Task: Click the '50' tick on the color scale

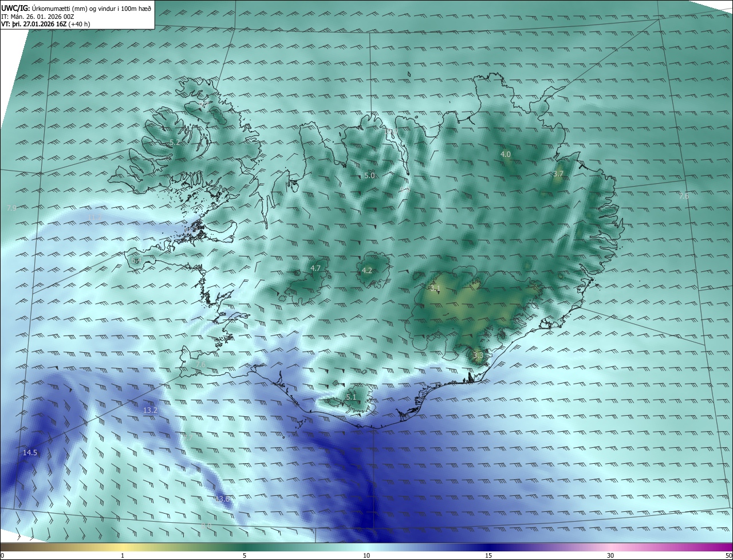Action: click(728, 555)
